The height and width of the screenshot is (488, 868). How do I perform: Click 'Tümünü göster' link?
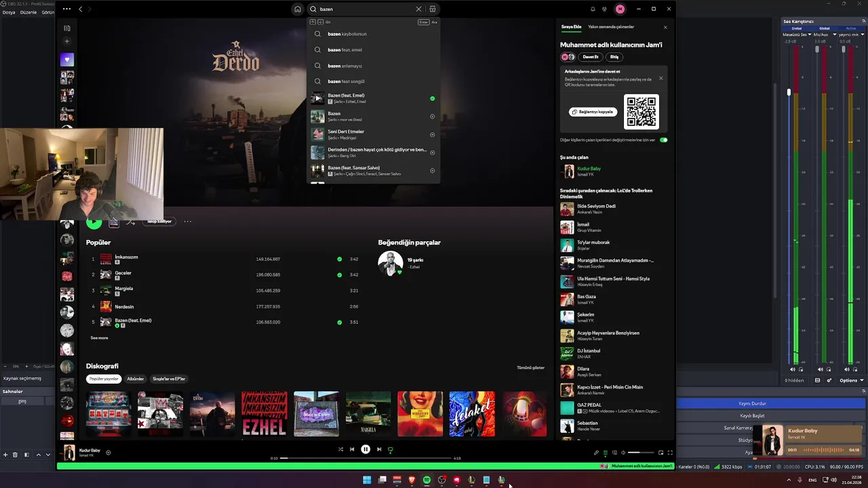click(x=530, y=367)
